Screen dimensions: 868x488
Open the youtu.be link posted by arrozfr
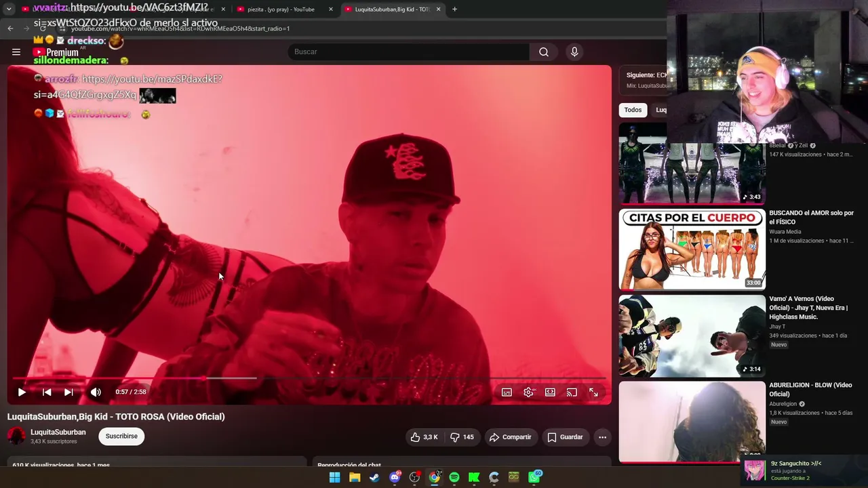(128, 87)
